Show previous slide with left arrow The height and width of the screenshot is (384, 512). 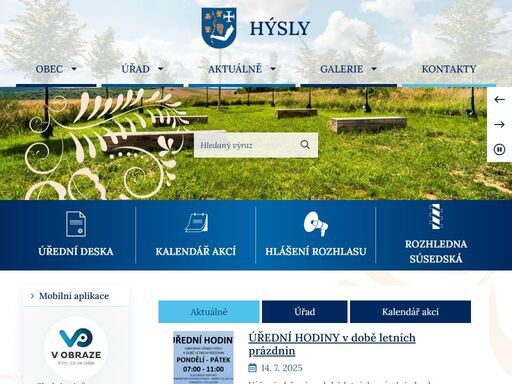[x=499, y=99]
